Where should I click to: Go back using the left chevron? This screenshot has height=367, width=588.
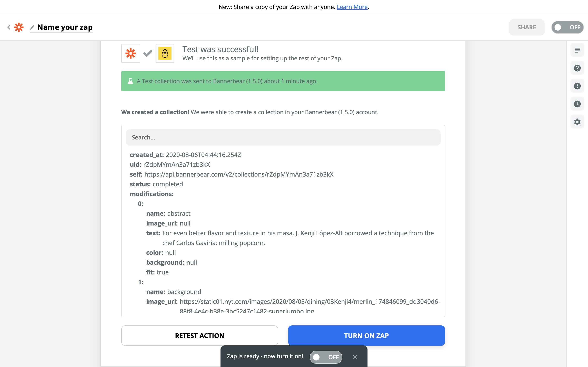(9, 27)
